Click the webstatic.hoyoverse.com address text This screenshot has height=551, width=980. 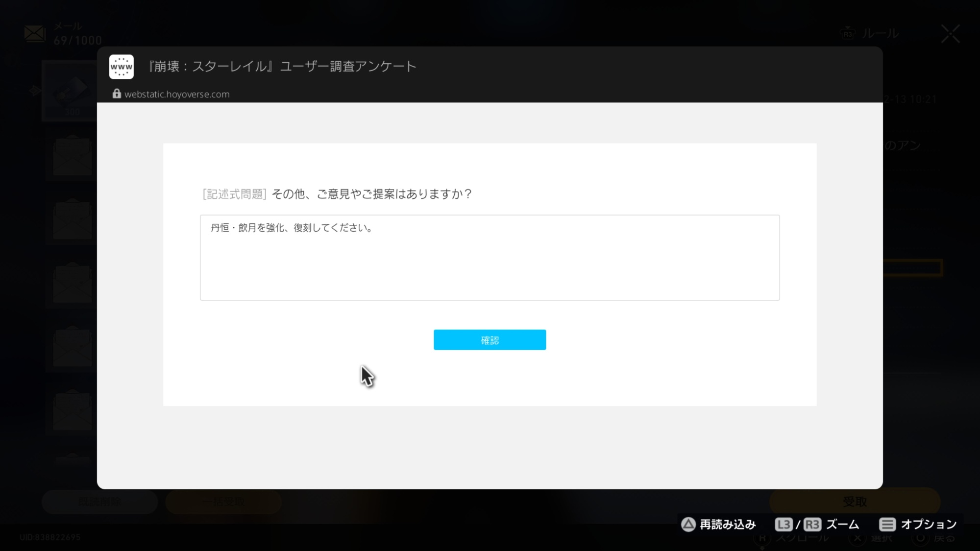[x=177, y=94]
